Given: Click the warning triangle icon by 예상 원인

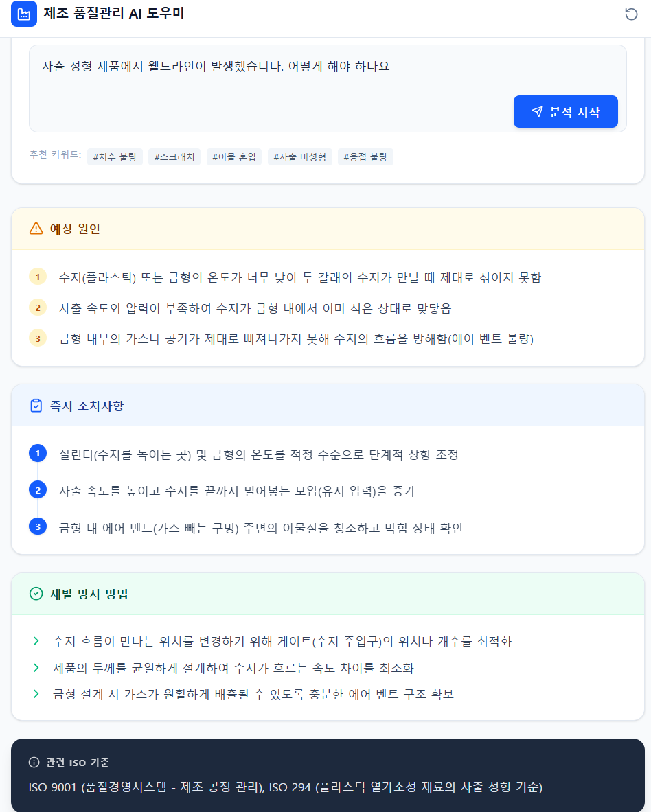Looking at the screenshot, I should click(36, 229).
